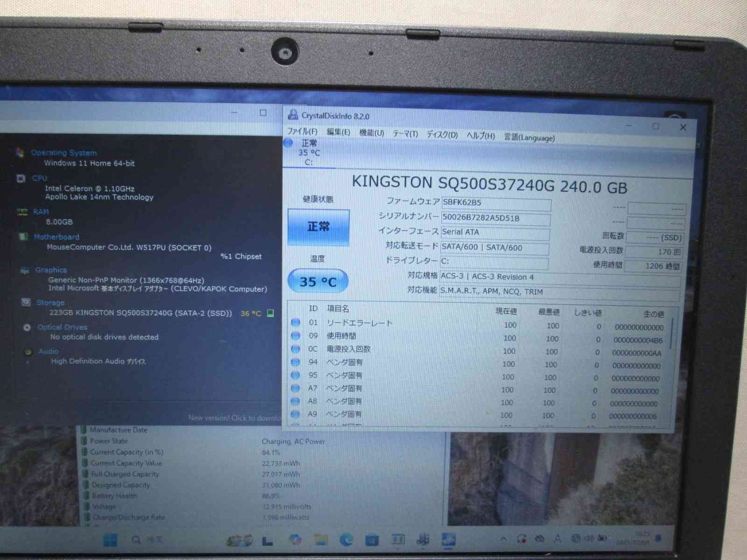Open the ディスク(D) menu
The image size is (747, 560).
pos(442,135)
